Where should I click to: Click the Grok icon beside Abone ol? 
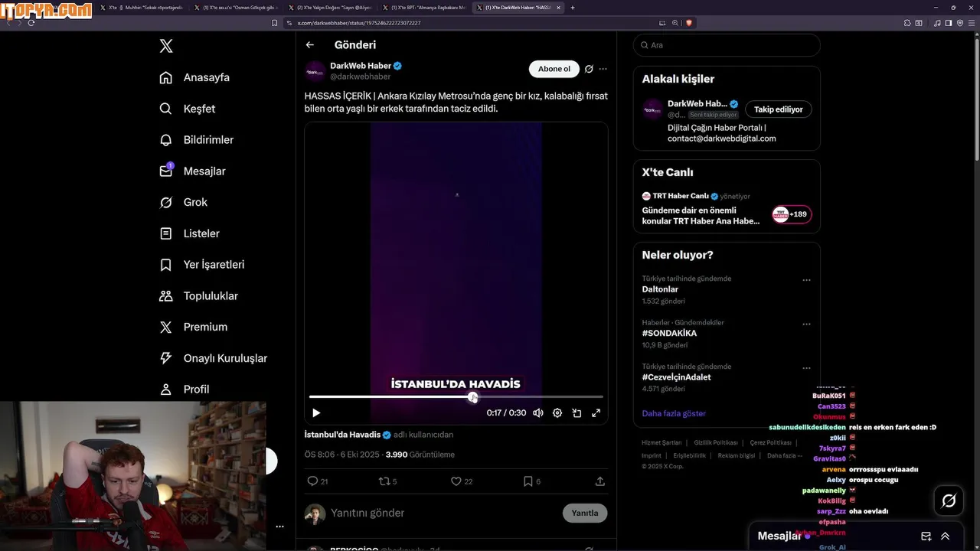point(589,69)
